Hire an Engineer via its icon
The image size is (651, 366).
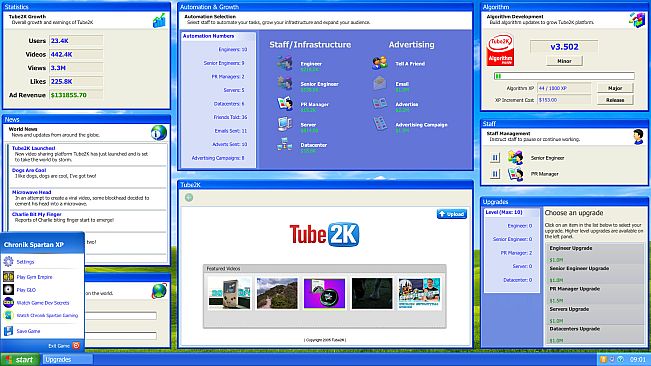(x=285, y=63)
